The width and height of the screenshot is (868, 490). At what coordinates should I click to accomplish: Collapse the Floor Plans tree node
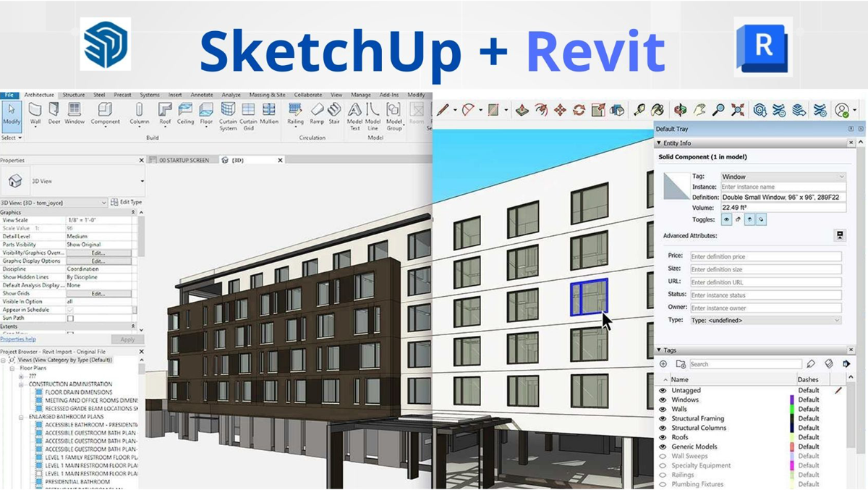click(x=13, y=368)
